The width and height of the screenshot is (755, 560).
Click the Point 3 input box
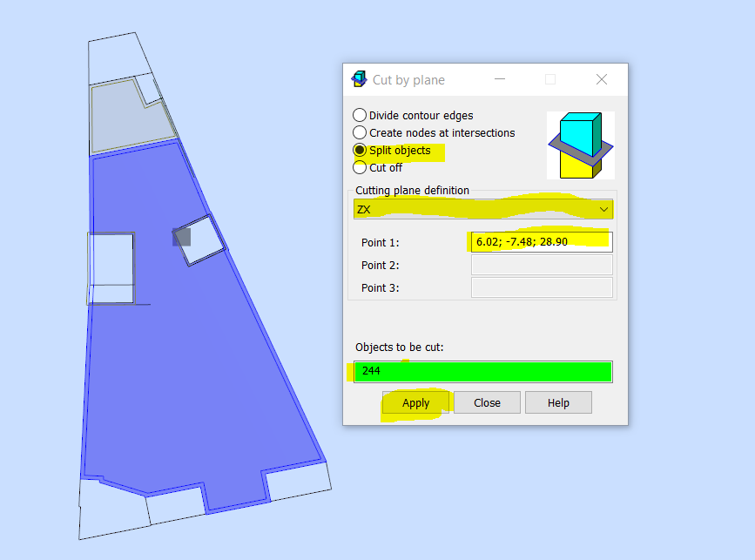click(541, 287)
